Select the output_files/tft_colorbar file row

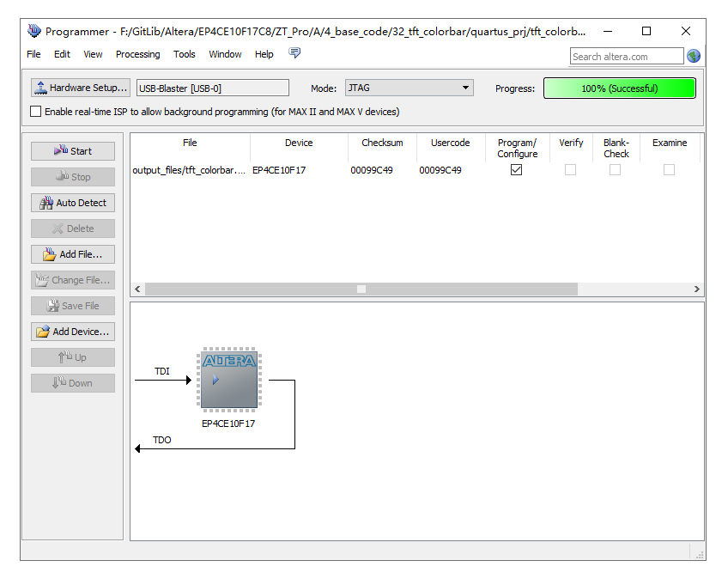pyautogui.click(x=416, y=170)
